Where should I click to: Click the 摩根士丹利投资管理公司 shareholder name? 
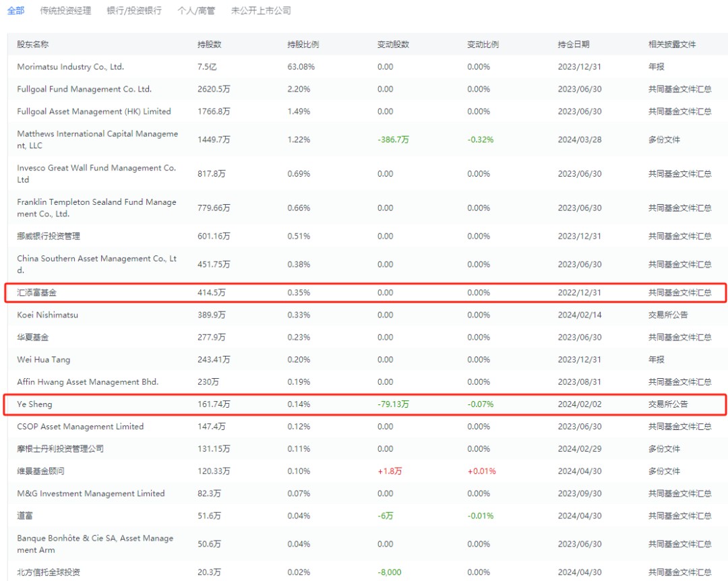click(x=61, y=449)
